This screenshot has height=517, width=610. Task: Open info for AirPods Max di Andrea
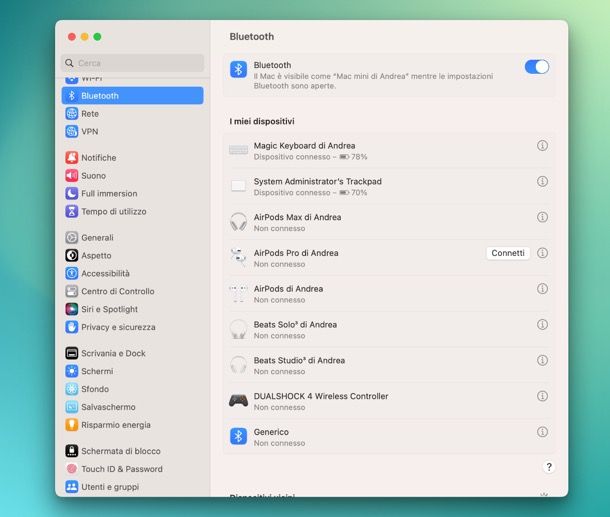(542, 217)
